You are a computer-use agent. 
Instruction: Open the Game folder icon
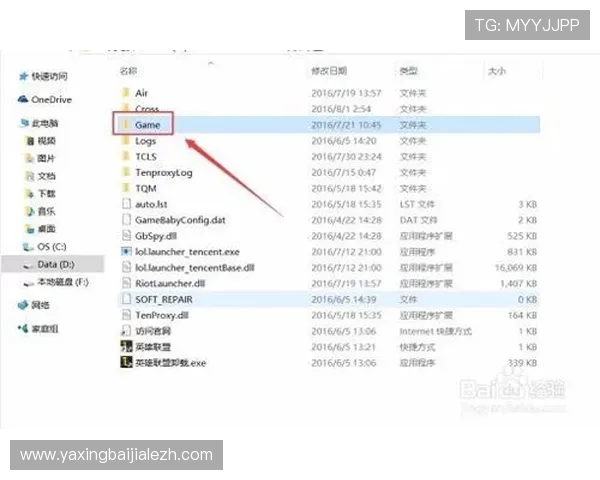coord(126,124)
